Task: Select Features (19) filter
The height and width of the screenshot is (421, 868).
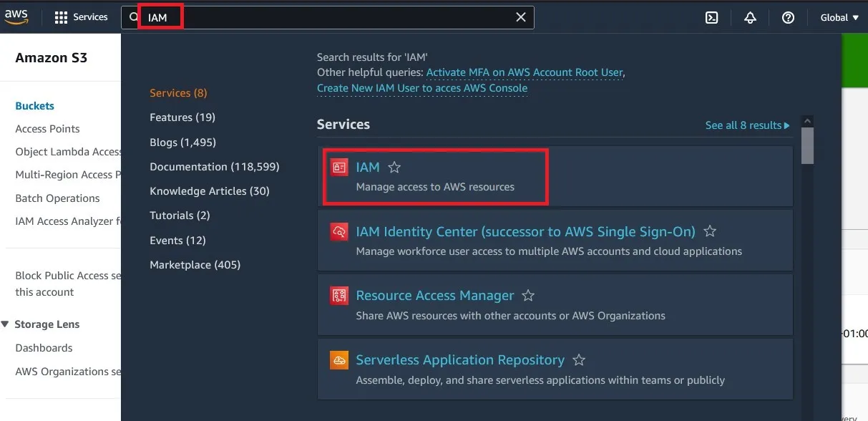Action: pyautogui.click(x=182, y=117)
